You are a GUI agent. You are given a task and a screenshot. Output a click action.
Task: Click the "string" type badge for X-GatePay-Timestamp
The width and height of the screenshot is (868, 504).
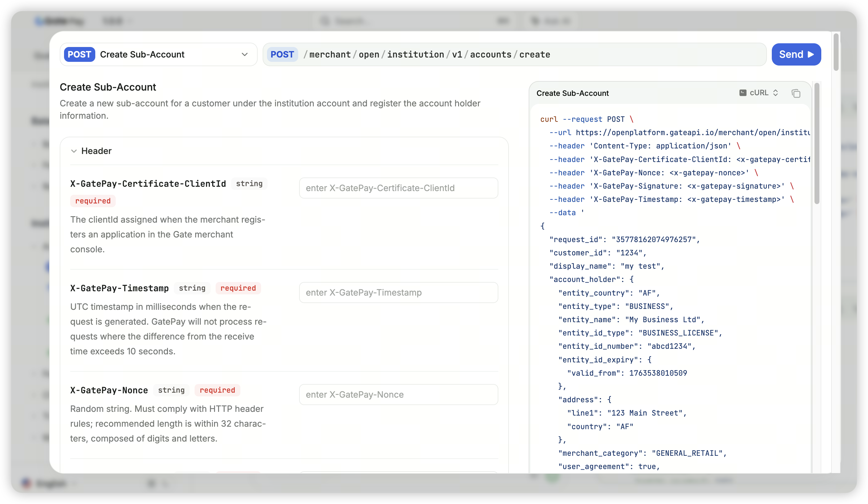[x=192, y=288]
